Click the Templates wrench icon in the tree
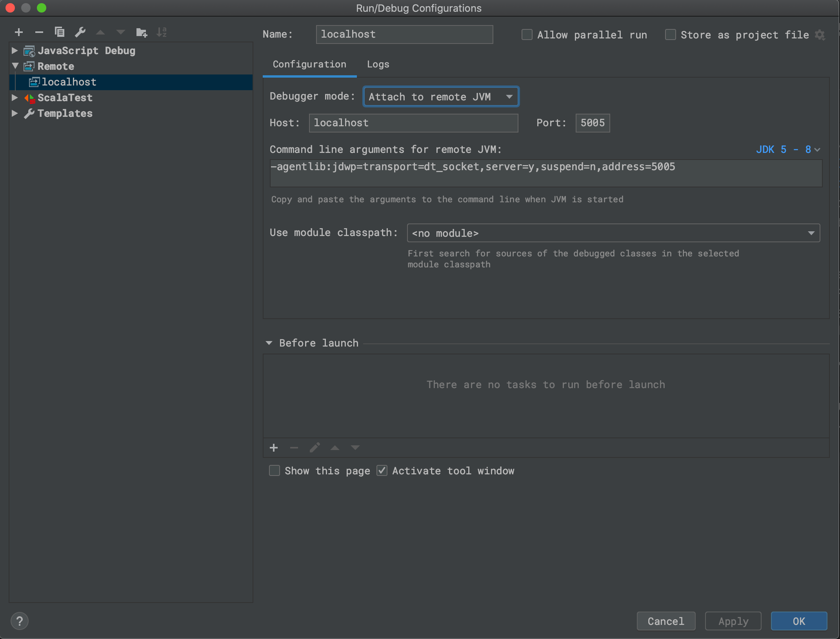 [x=29, y=114]
